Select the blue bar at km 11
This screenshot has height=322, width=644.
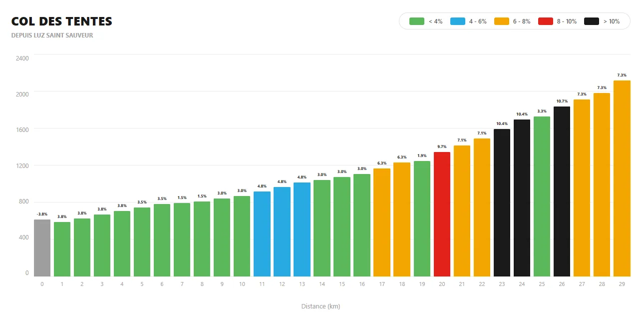pos(262,234)
